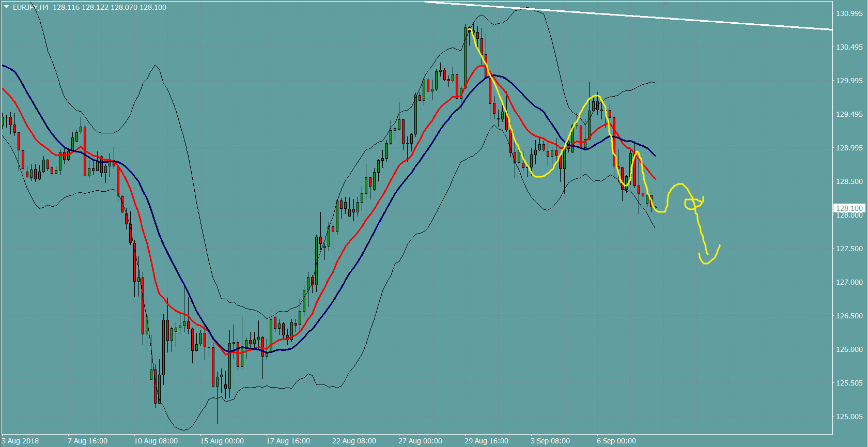Screen dimensions: 868x447
Task: Select the current price label 128.100
Action: click(x=849, y=208)
